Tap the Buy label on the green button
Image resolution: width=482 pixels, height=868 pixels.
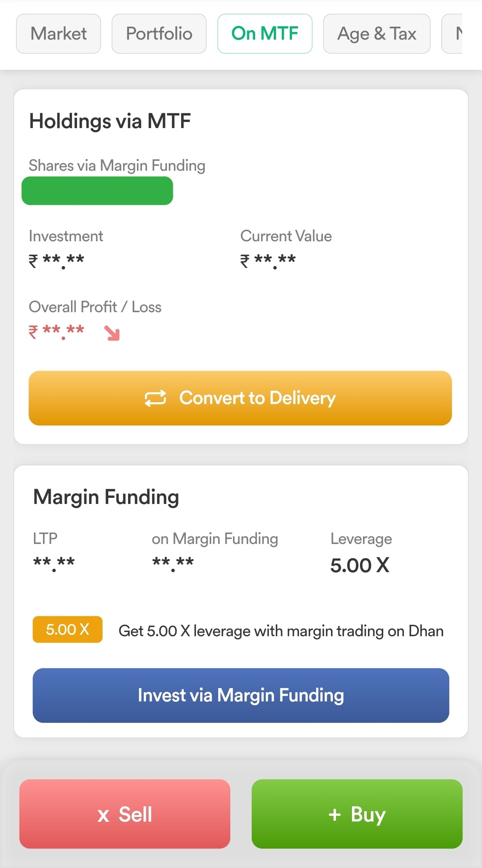pyautogui.click(x=368, y=815)
